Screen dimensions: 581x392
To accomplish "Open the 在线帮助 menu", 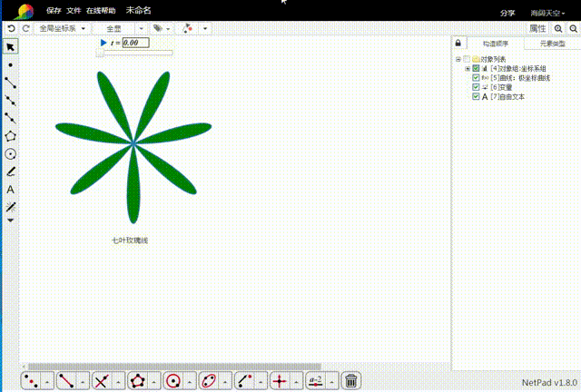I will tap(101, 10).
